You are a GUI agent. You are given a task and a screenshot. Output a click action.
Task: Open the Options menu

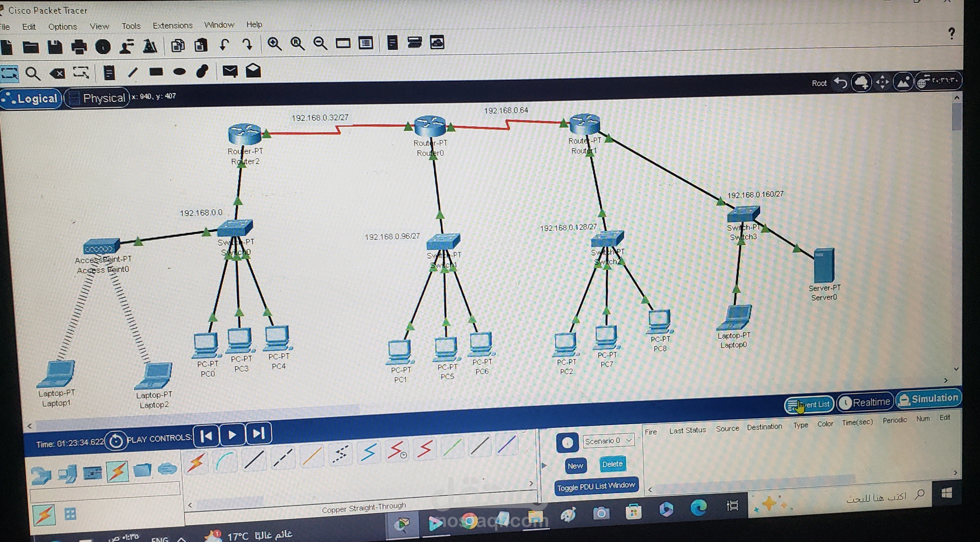(x=62, y=27)
